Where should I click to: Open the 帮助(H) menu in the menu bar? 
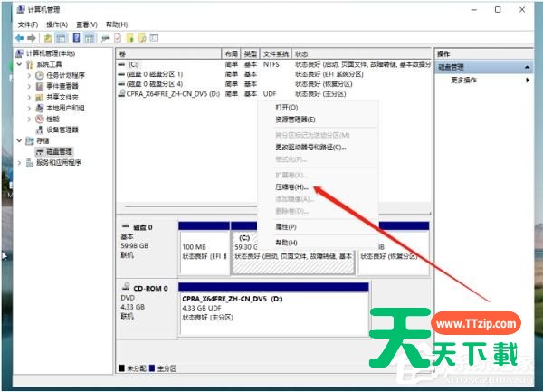(x=117, y=24)
